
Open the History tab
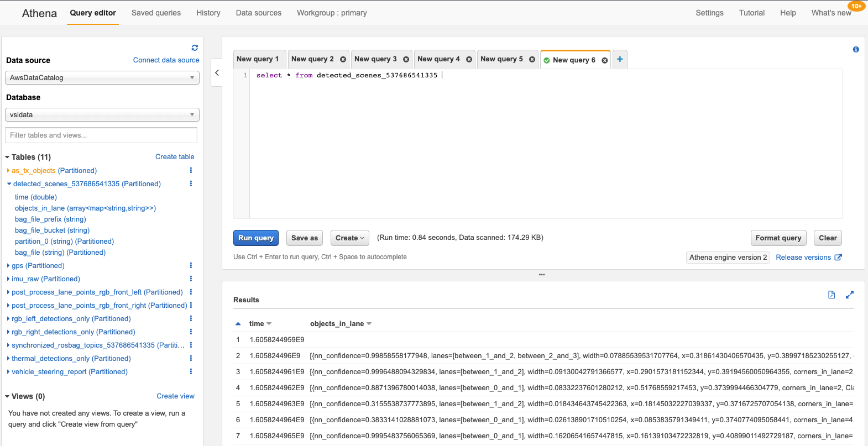[x=208, y=13]
